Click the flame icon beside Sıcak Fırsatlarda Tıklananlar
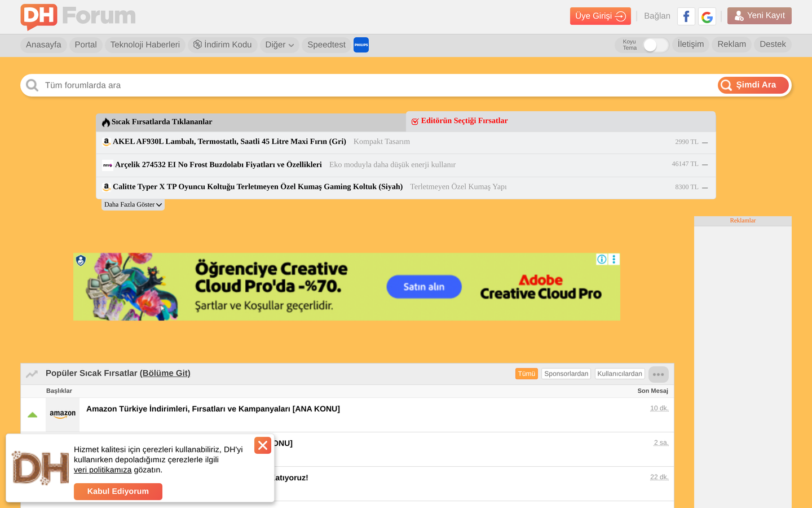The height and width of the screenshot is (508, 812). click(106, 122)
